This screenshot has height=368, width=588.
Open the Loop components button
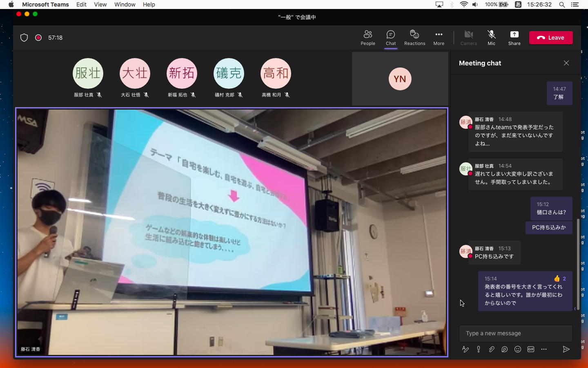point(505,349)
